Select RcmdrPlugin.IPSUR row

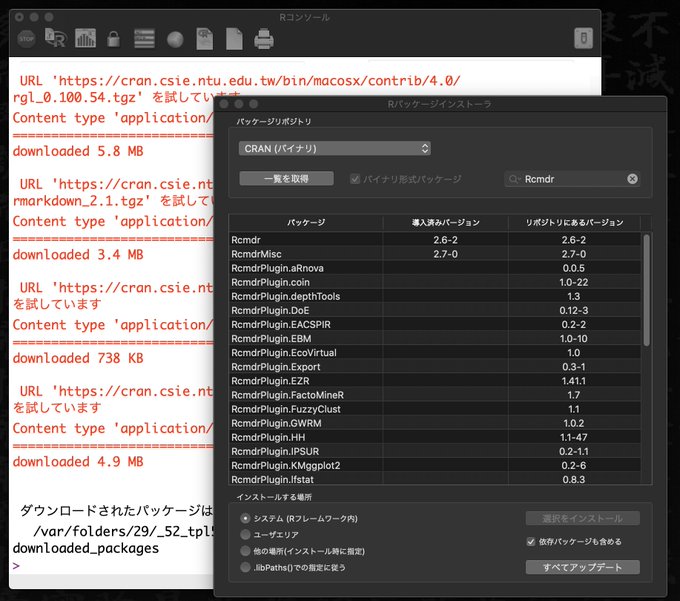435,451
